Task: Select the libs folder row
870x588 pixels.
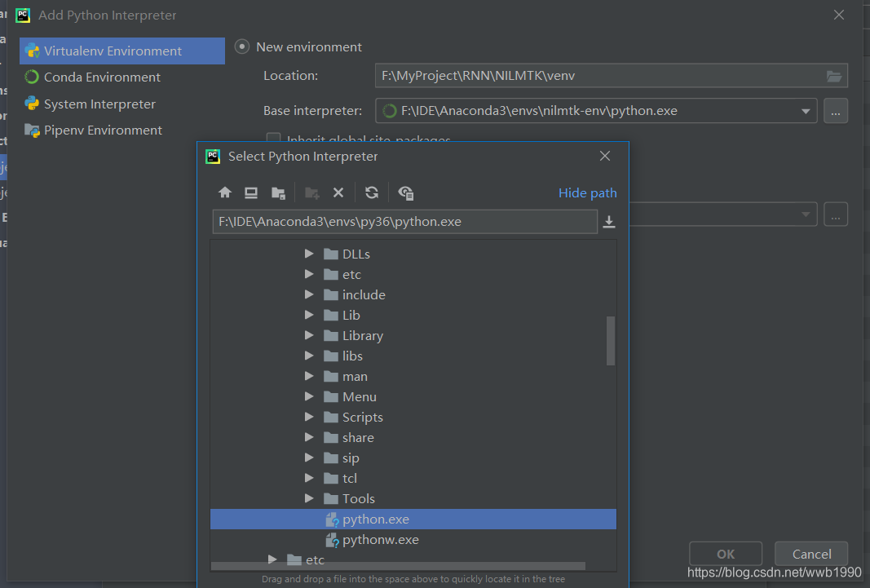Action: coord(413,356)
